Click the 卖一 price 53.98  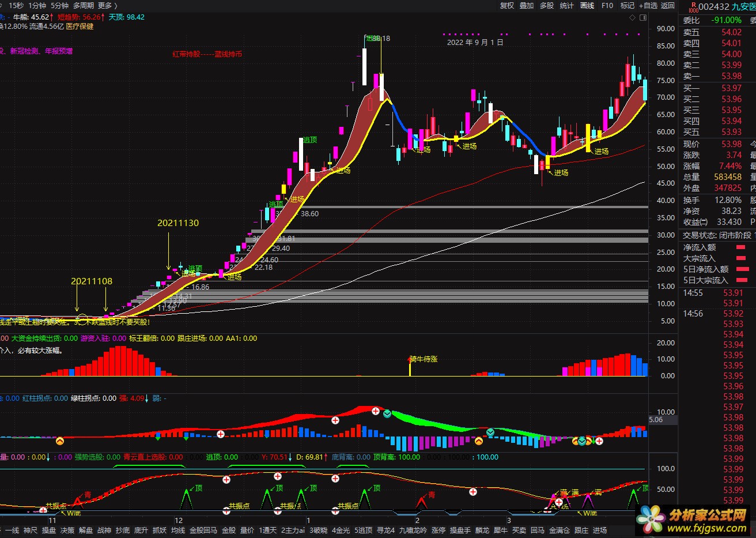[x=731, y=76]
